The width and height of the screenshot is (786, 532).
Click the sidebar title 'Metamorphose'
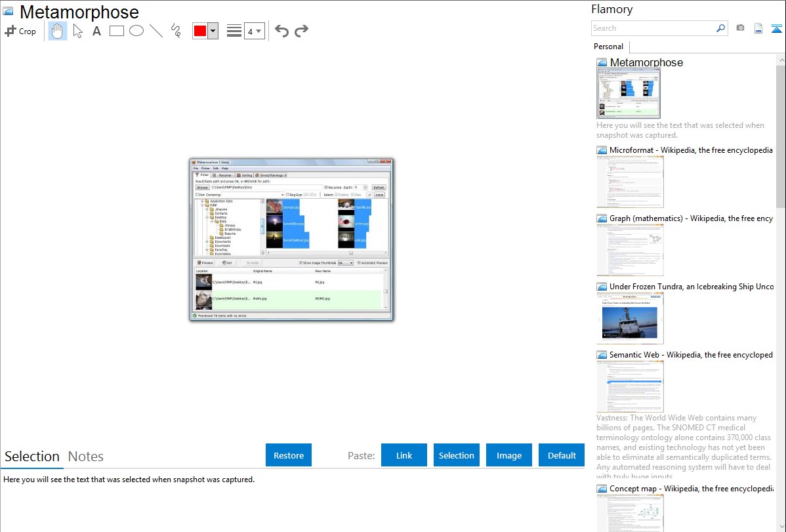pos(647,63)
